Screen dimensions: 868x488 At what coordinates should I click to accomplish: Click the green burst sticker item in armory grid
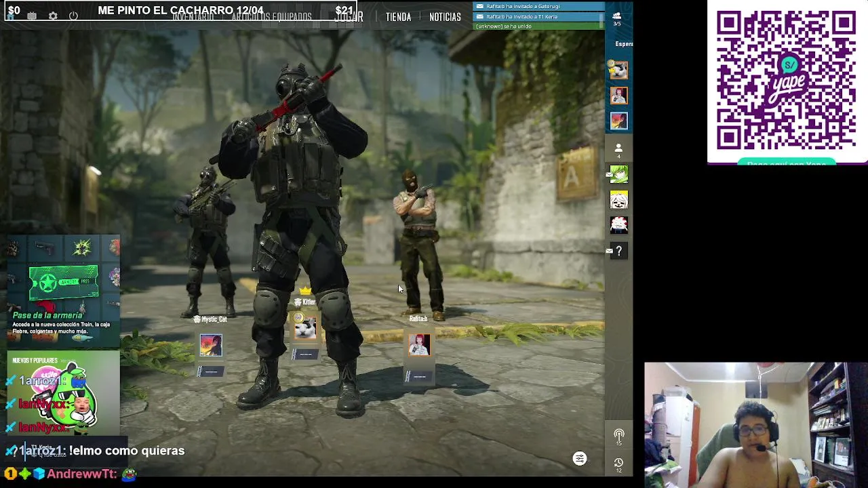82,248
